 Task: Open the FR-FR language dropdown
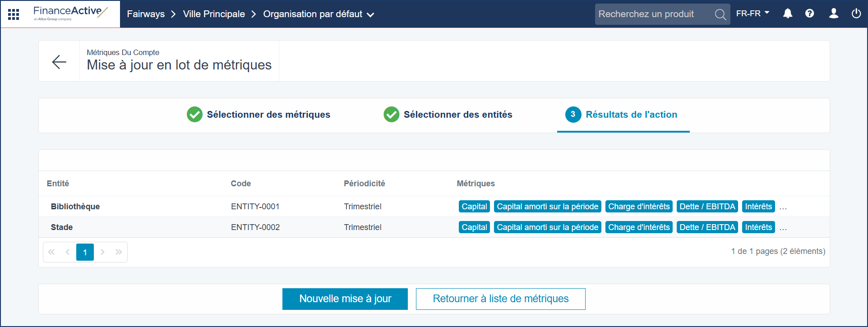tap(753, 14)
